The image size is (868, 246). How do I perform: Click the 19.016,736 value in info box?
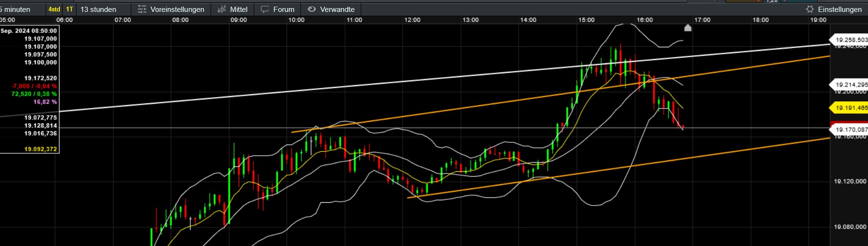[x=40, y=134]
